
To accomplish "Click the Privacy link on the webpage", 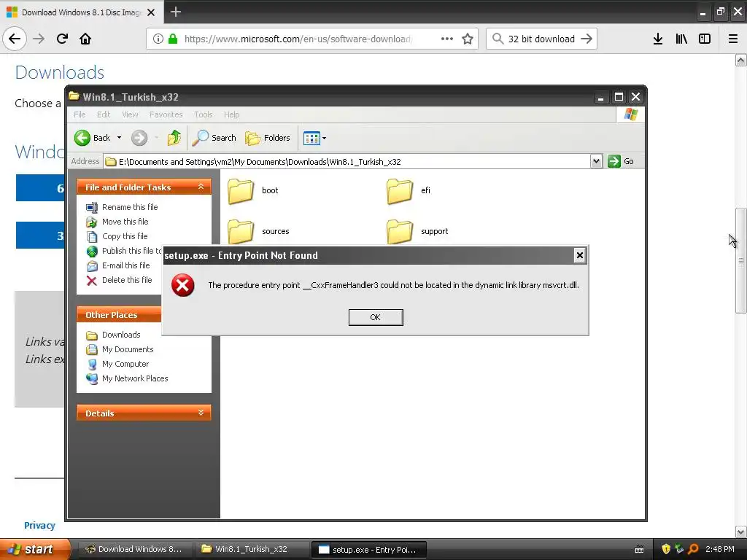I will (39, 525).
